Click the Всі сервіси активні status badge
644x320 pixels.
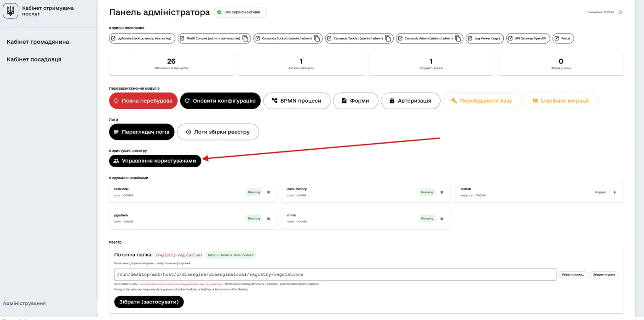pos(240,12)
